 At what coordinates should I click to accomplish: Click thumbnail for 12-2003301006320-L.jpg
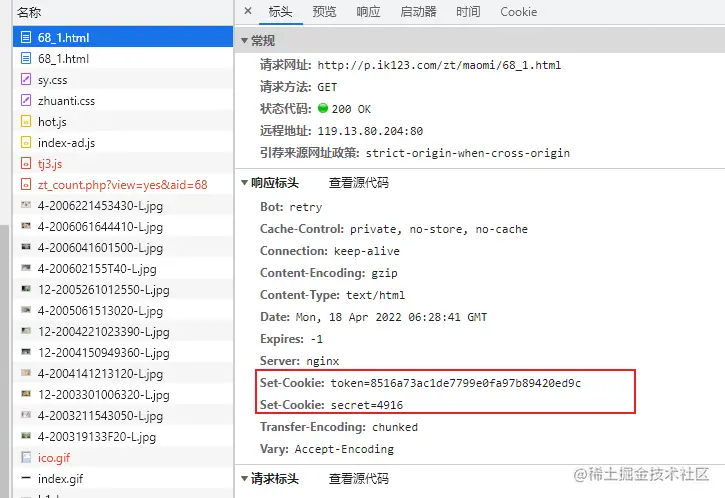(26, 393)
